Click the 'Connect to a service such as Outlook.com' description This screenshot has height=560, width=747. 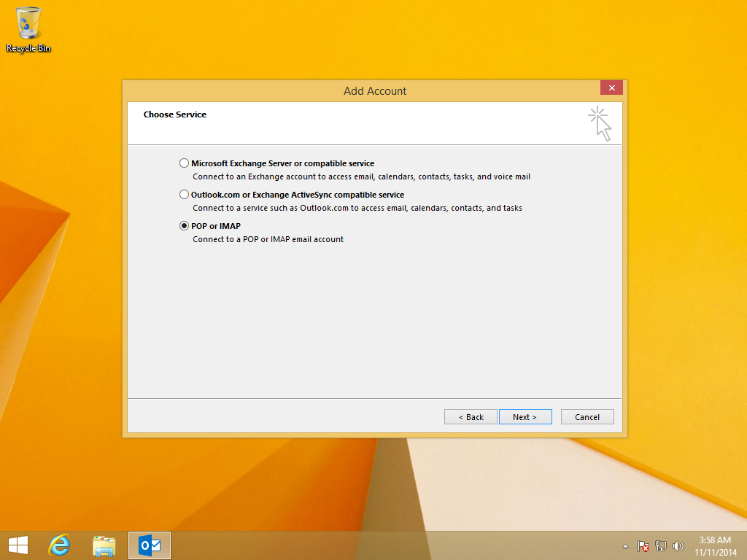point(357,208)
